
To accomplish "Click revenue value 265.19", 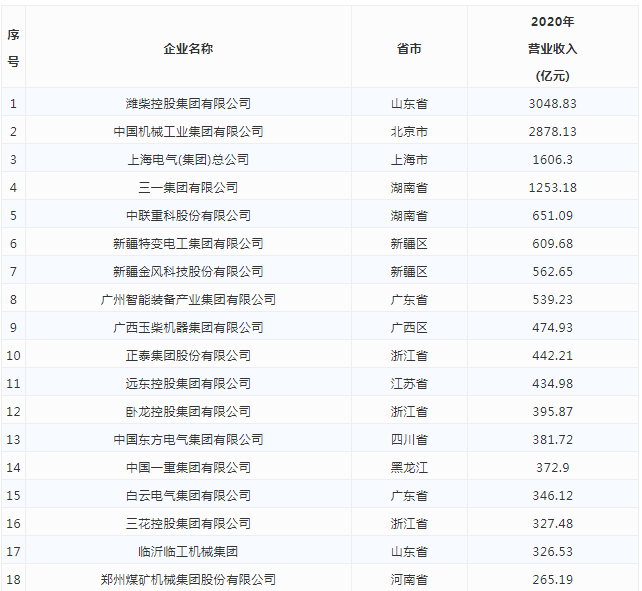I will [552, 580].
